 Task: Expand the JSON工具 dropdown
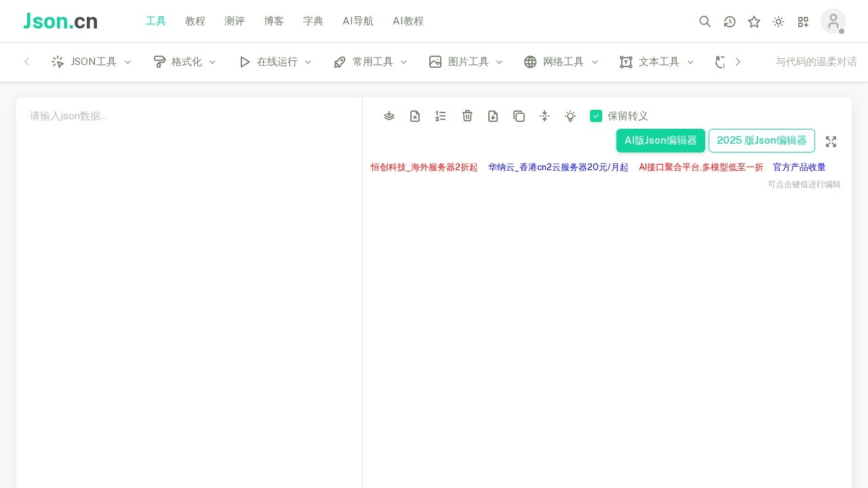92,62
